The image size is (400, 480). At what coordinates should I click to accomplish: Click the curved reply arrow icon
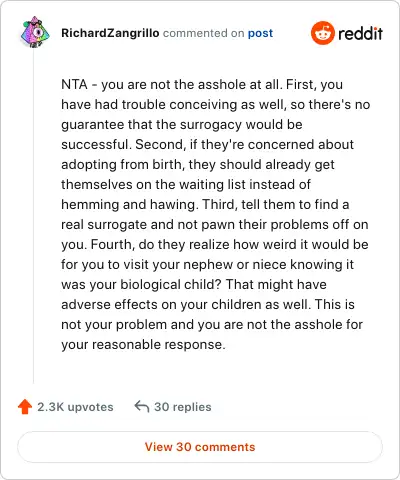(x=142, y=407)
